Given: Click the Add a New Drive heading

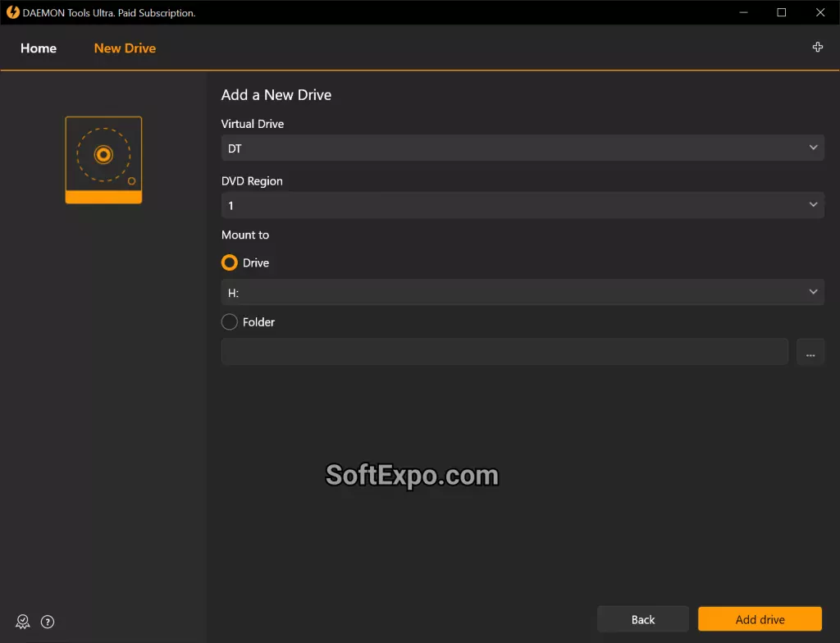Looking at the screenshot, I should pyautogui.click(x=276, y=94).
